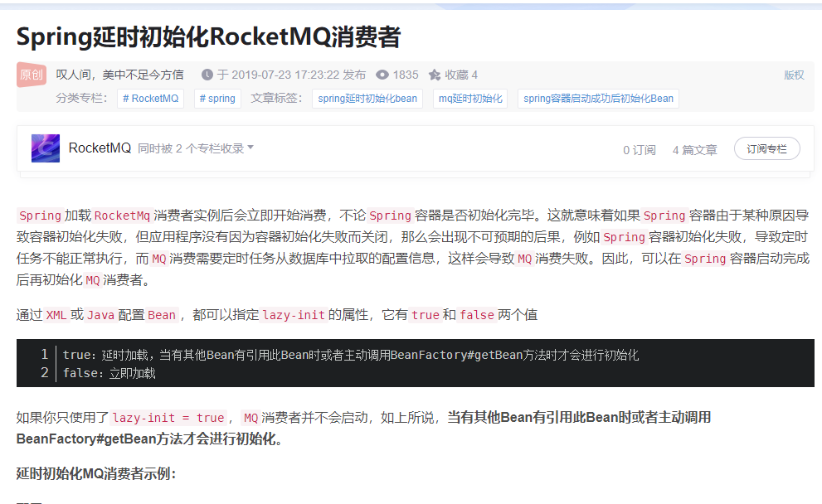Open the # RocketMQ category tag
The height and width of the screenshot is (504, 822).
pos(150,99)
